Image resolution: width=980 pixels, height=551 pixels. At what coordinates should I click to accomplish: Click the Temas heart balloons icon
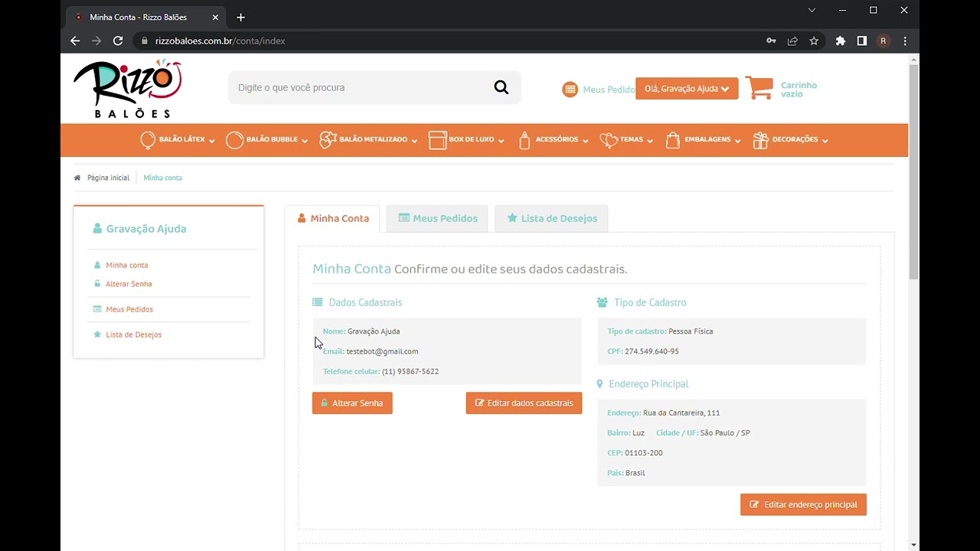coord(609,140)
